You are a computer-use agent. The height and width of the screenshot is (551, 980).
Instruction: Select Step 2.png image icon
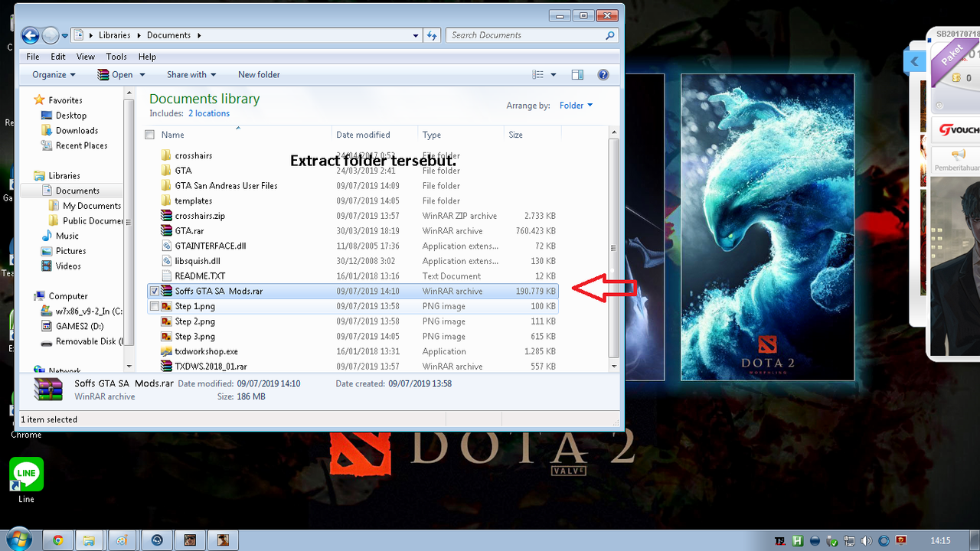point(166,321)
